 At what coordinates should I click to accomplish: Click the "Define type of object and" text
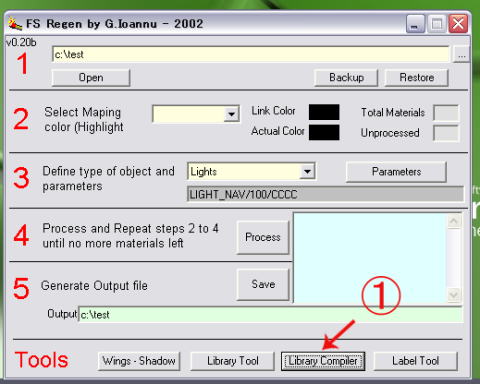click(x=109, y=171)
